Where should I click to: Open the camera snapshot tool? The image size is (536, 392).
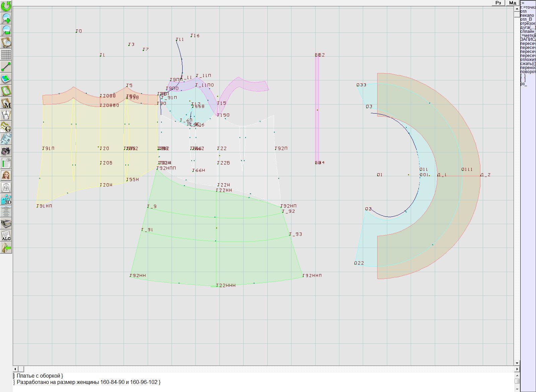(6, 151)
